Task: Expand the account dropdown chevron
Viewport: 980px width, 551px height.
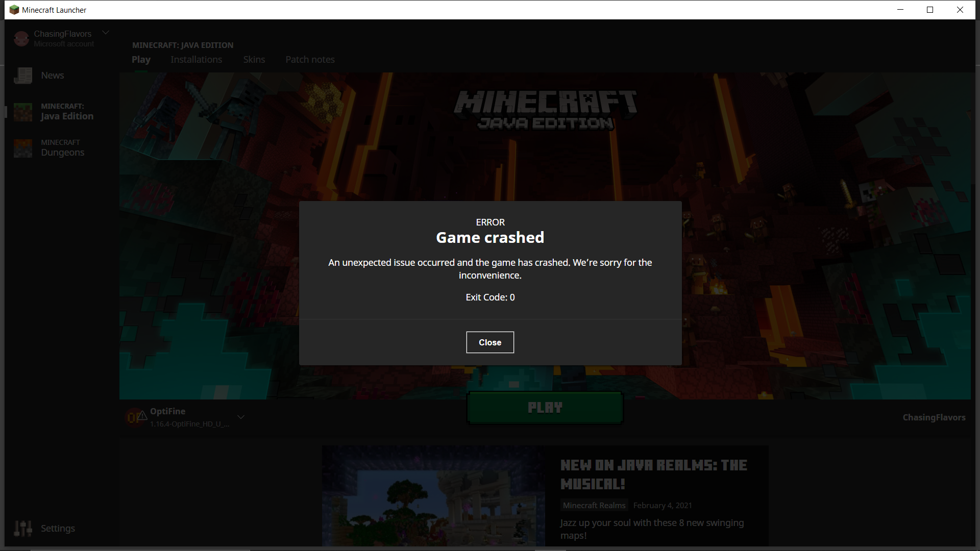Action: 106,33
